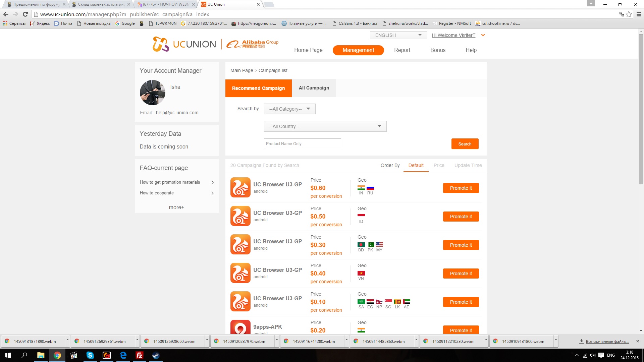
Task: Open the TL-WR740N bookmark
Action: pyautogui.click(x=163, y=23)
